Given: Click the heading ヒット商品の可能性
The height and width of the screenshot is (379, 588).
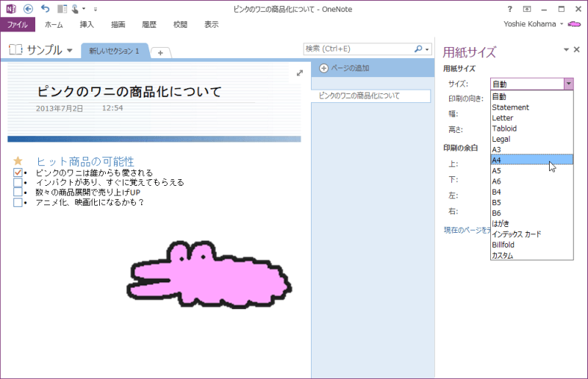Looking at the screenshot, I should tap(85, 162).
